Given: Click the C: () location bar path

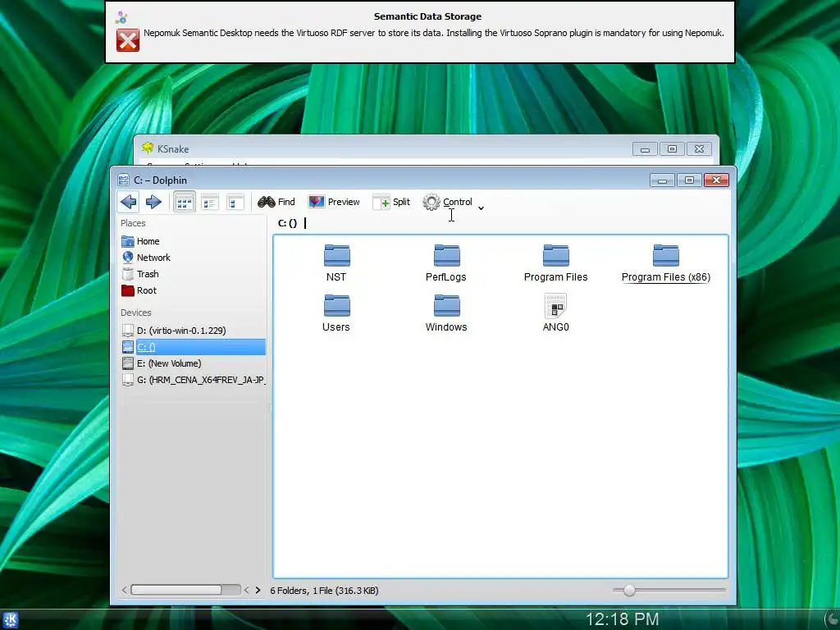Looking at the screenshot, I should [x=287, y=223].
